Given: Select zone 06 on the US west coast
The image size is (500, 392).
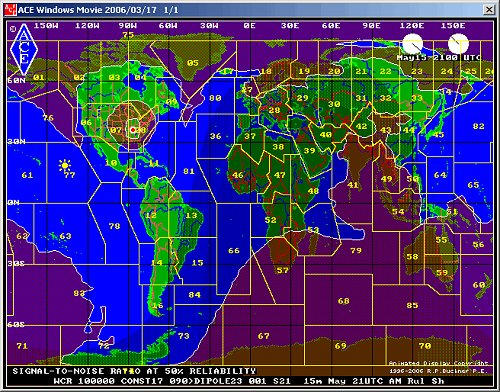Looking at the screenshot, I should pyautogui.click(x=86, y=122).
